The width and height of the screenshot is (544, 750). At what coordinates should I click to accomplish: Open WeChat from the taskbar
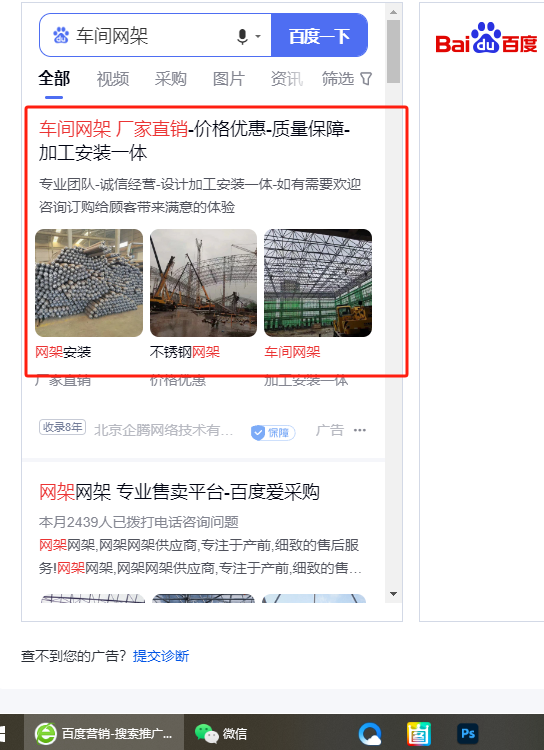tap(221, 733)
